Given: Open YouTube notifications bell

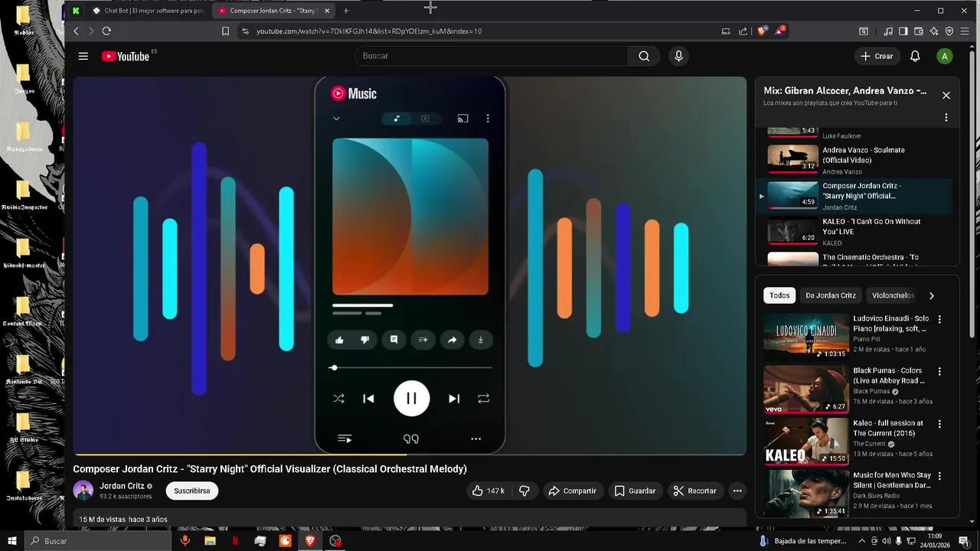Looking at the screenshot, I should (x=915, y=56).
